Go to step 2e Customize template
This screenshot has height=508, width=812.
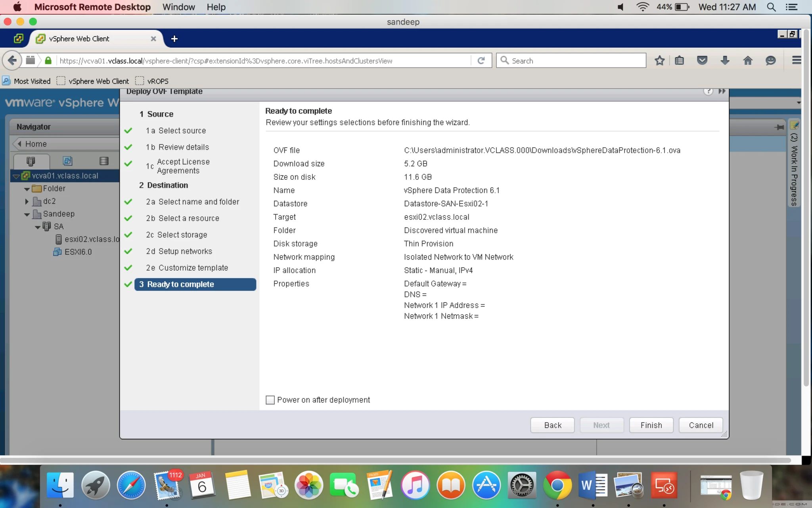pyautogui.click(x=187, y=267)
